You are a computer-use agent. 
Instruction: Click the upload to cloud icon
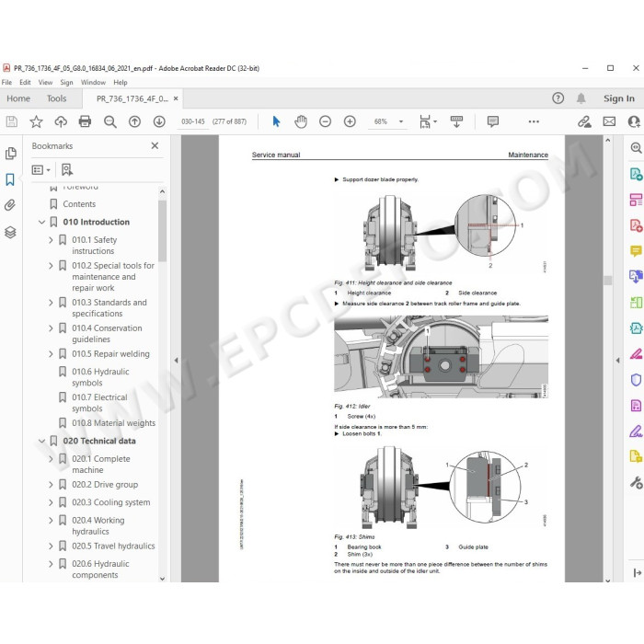point(61,121)
